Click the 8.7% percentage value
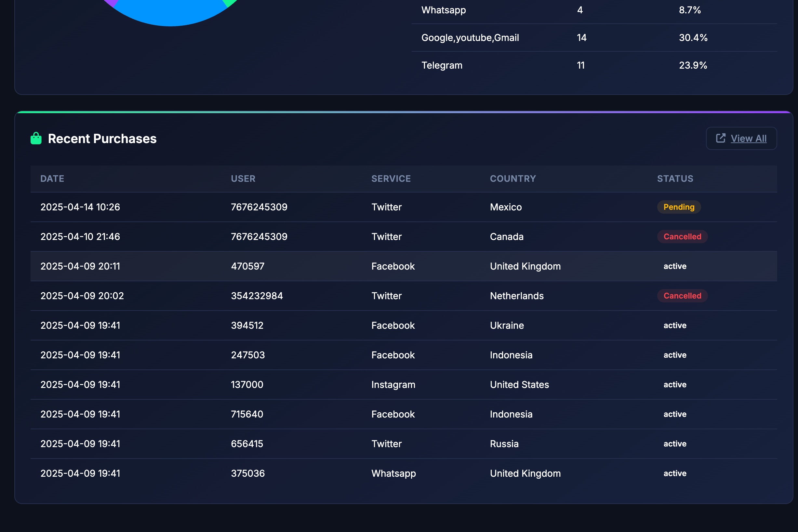 [690, 10]
